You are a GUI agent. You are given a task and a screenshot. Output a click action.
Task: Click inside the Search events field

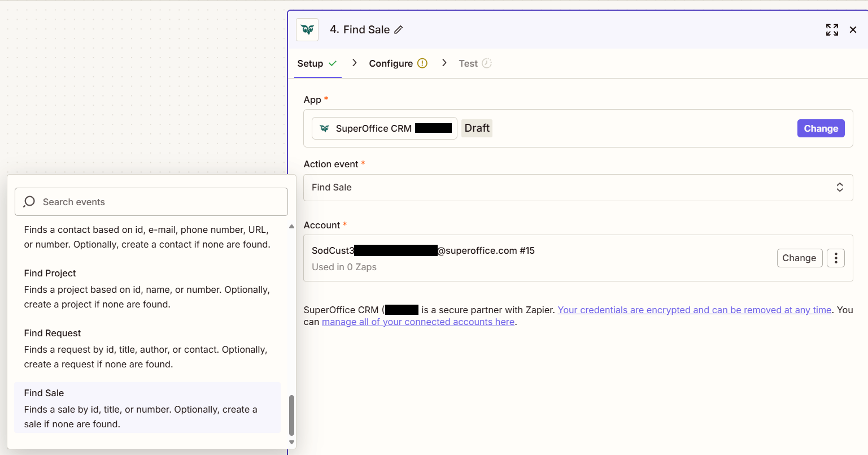tap(151, 202)
